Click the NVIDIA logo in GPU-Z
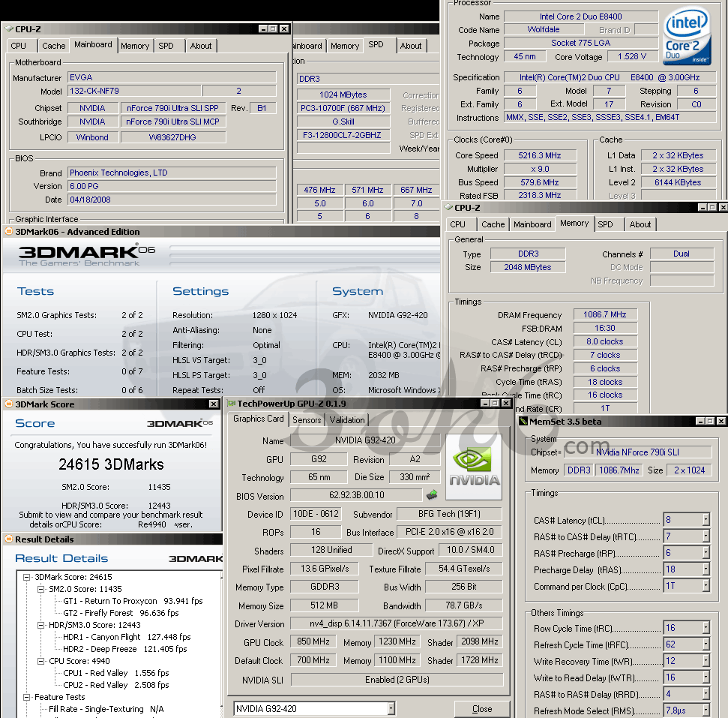The height and width of the screenshot is (718, 728). click(474, 467)
